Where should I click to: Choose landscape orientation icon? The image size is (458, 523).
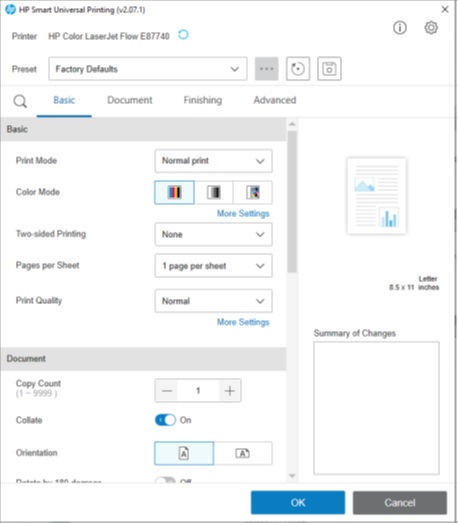pos(243,453)
